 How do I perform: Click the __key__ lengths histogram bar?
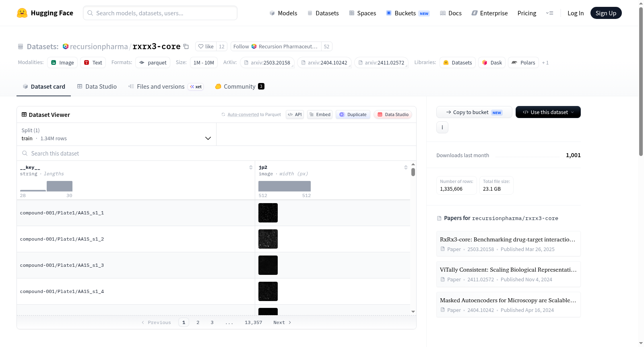point(60,186)
